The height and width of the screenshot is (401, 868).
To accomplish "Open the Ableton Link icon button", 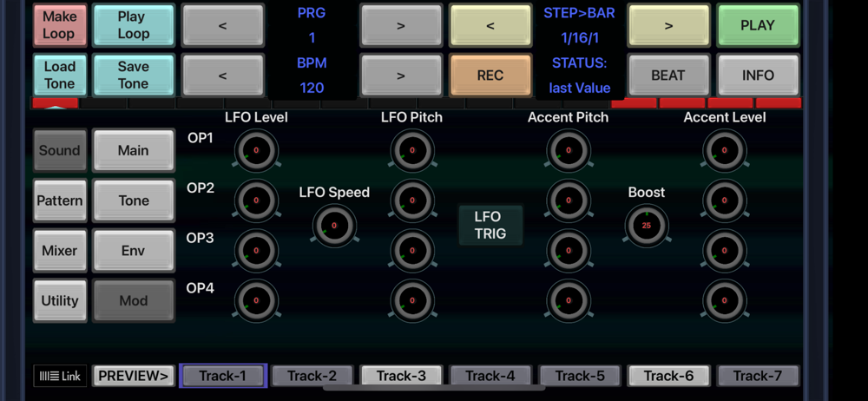I will pyautogui.click(x=60, y=376).
